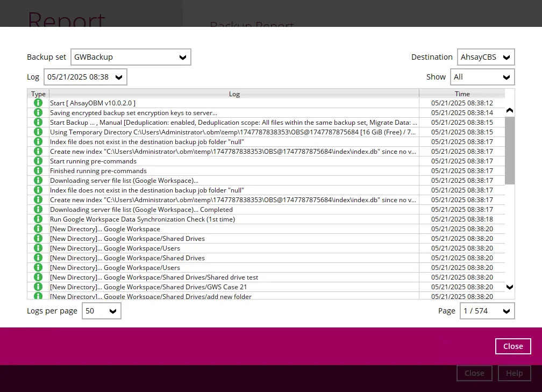Click info icon next to "Finished running pre-commands"

coord(38,170)
